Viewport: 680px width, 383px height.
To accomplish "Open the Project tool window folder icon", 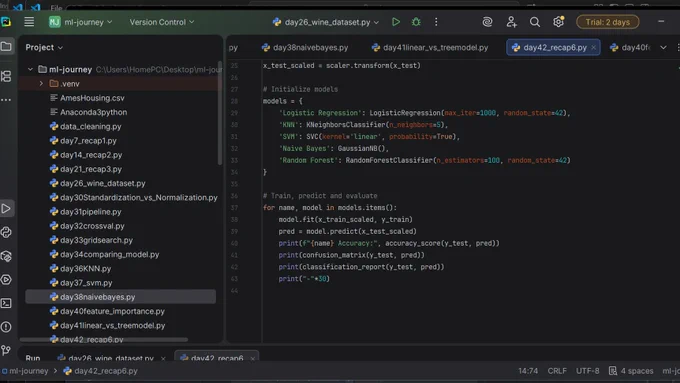I will click(6, 46).
